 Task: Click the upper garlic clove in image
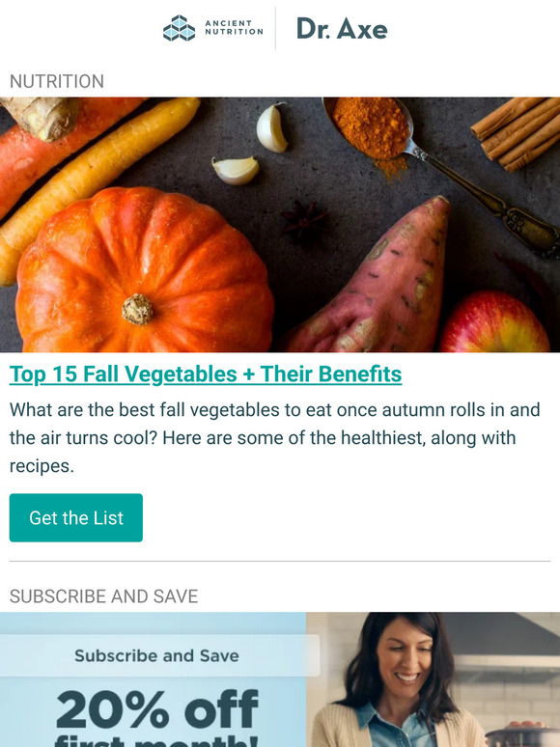click(x=271, y=127)
